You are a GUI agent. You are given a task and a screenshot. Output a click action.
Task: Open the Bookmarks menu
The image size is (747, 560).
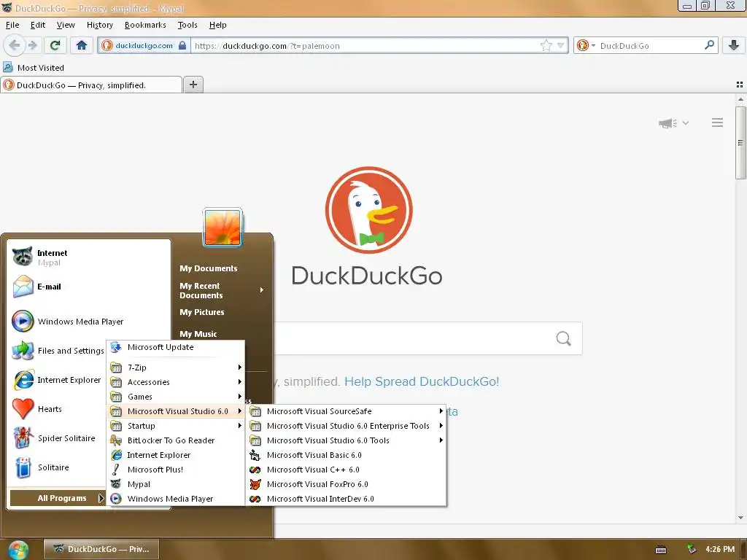click(x=145, y=25)
